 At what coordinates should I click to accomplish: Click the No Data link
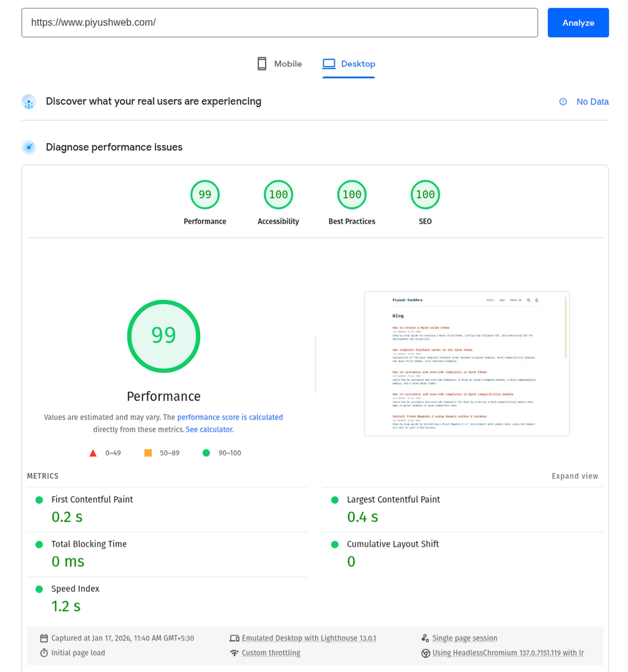592,102
